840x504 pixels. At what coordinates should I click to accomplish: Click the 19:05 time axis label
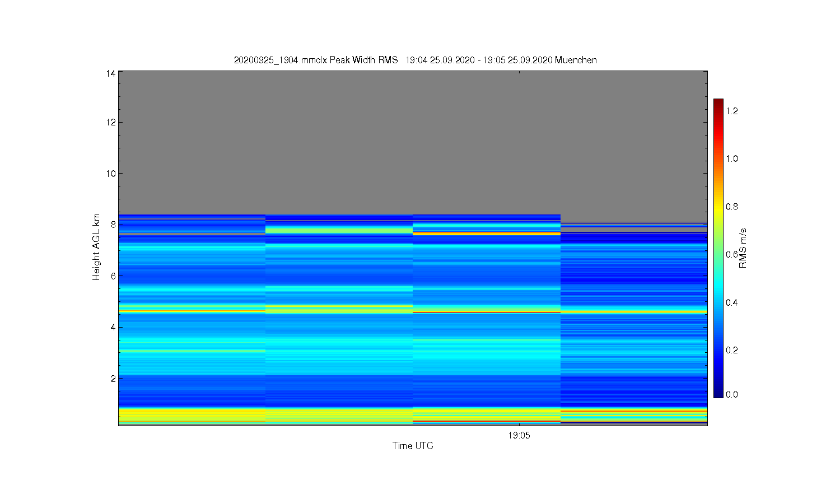[519, 435]
